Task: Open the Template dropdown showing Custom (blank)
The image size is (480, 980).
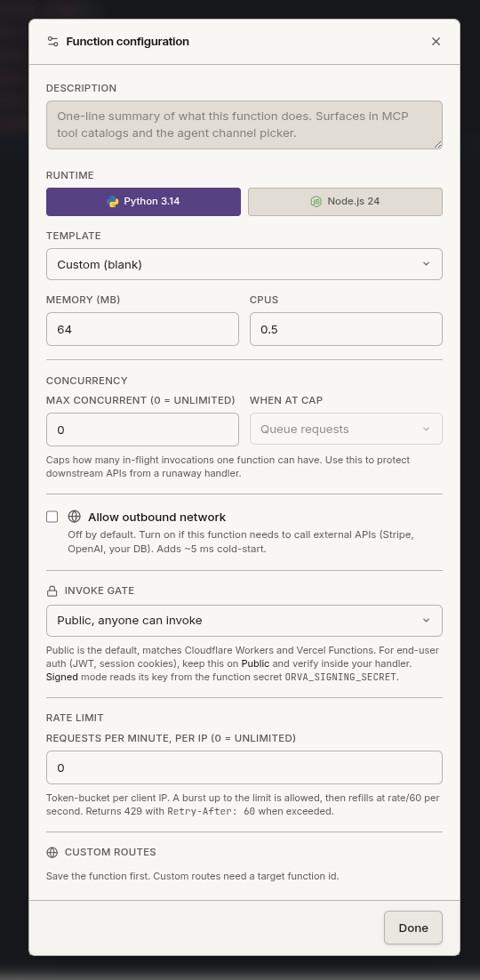Action: 244,264
